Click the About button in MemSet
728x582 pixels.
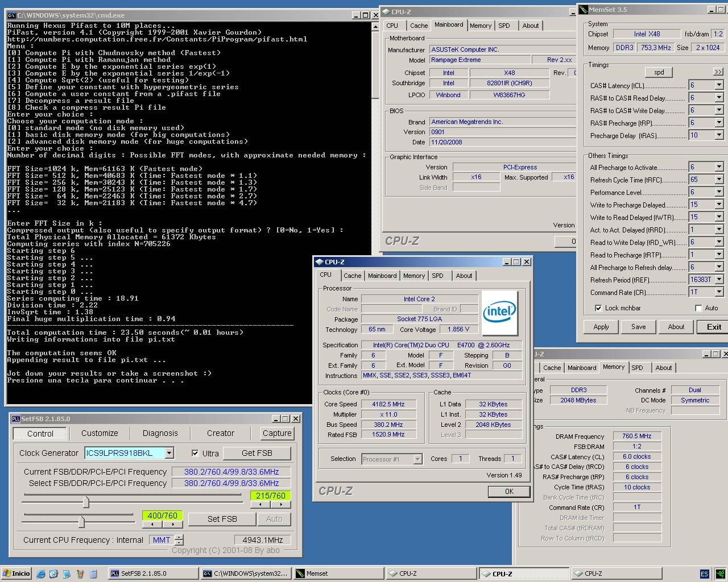click(x=676, y=327)
